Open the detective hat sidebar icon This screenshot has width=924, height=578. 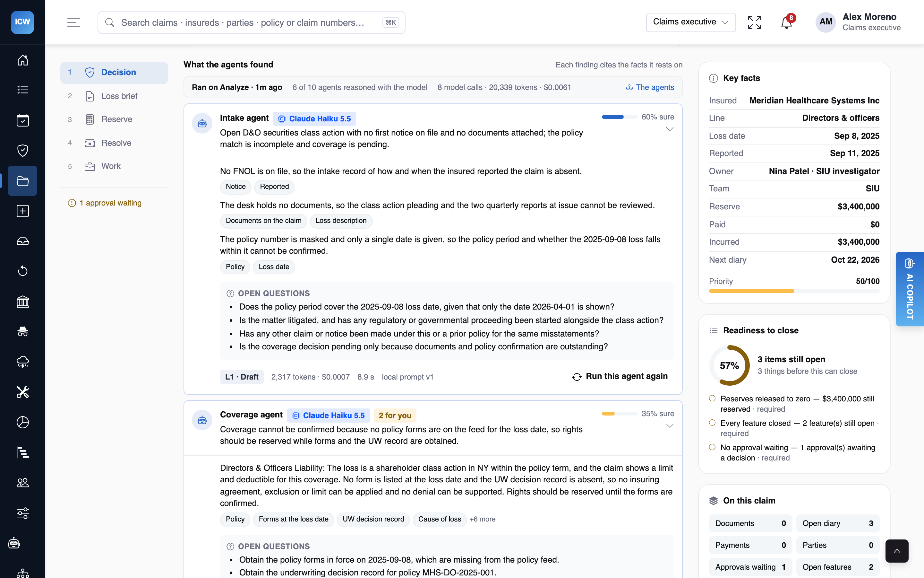coord(22,331)
